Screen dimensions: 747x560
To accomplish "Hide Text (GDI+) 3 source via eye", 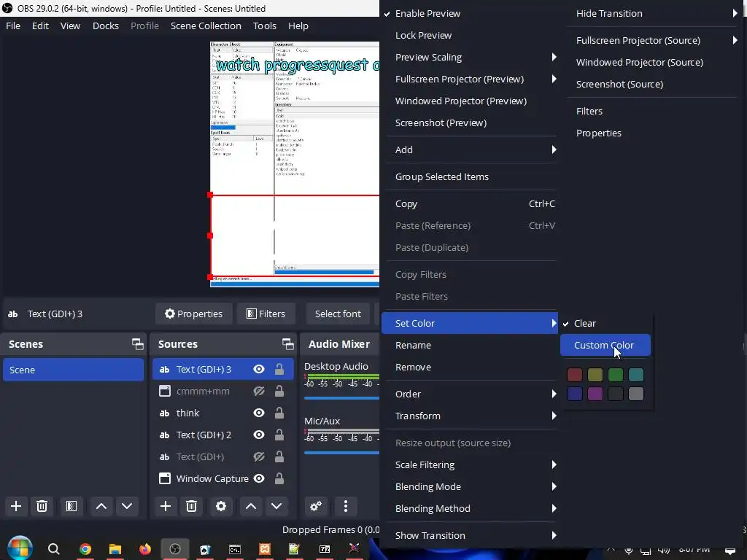I will 259,370.
